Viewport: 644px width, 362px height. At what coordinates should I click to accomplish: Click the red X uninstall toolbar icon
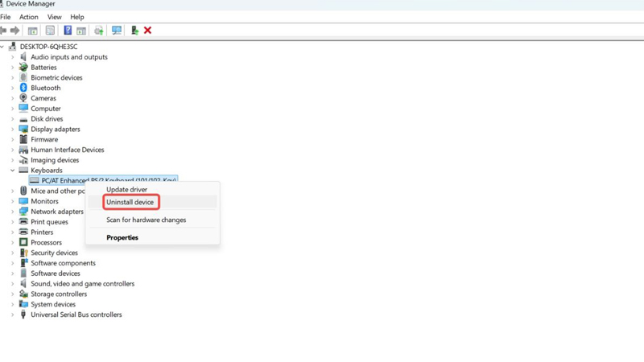point(147,31)
